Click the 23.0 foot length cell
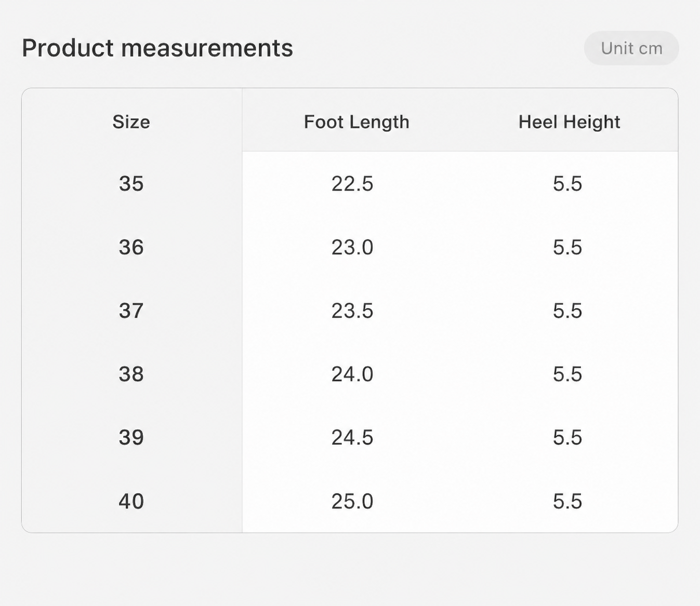 tap(352, 247)
